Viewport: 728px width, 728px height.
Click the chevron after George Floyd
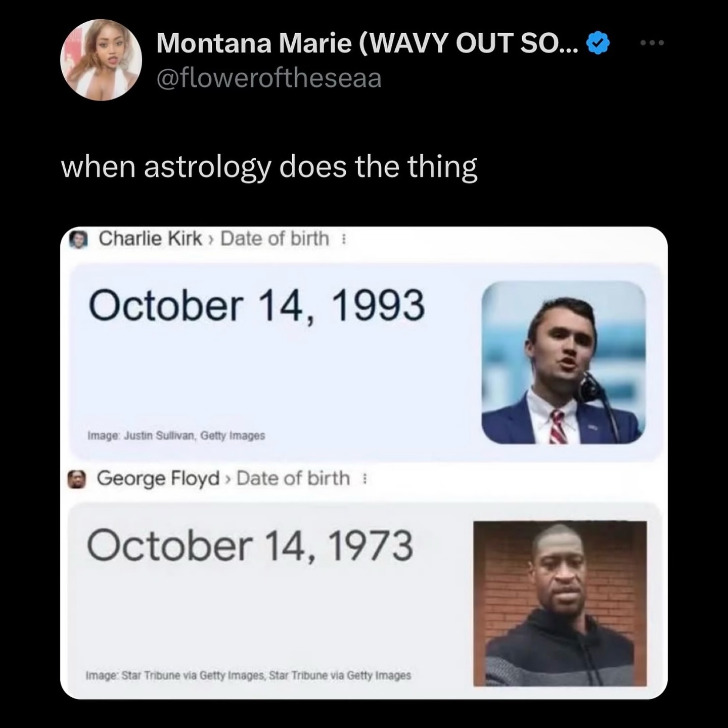point(228,479)
